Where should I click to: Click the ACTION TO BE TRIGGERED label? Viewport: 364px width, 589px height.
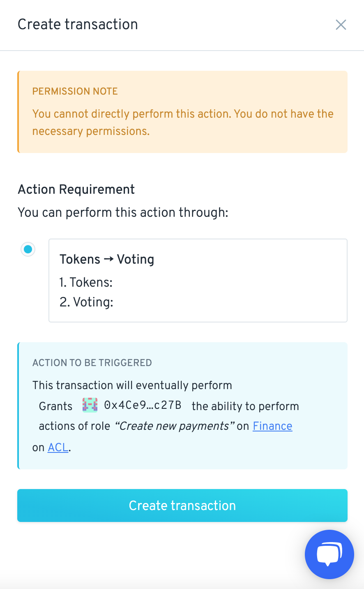[x=92, y=363]
